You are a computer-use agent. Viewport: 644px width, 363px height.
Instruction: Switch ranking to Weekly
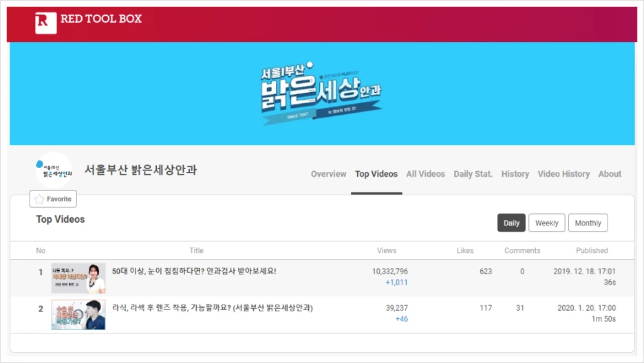tap(547, 223)
